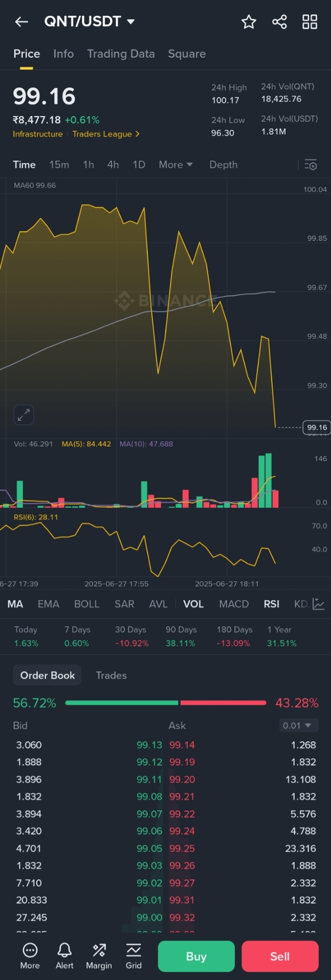Tap the back arrow icon
The image size is (331, 980).
21,21
